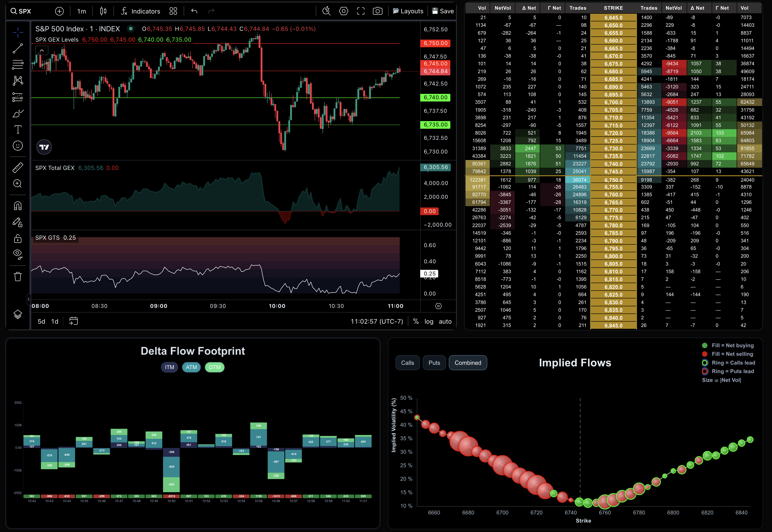Switch to the Calls tab
This screenshot has height=532, width=772.
407,363
